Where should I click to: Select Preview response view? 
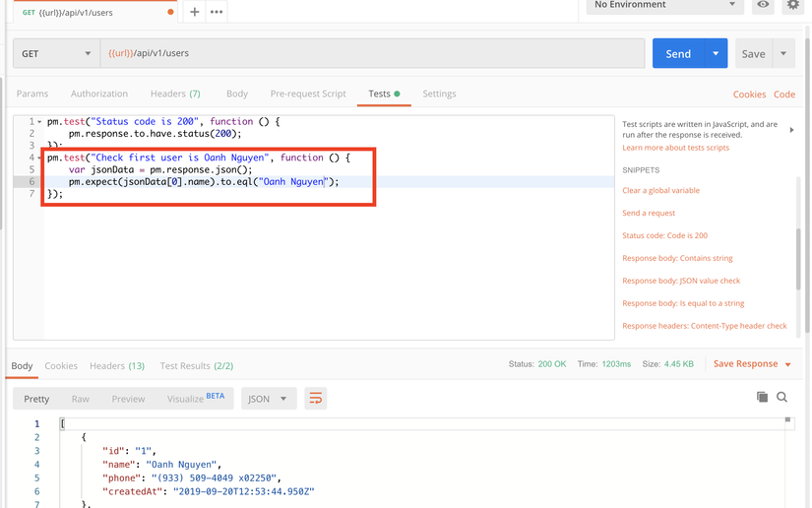(128, 399)
